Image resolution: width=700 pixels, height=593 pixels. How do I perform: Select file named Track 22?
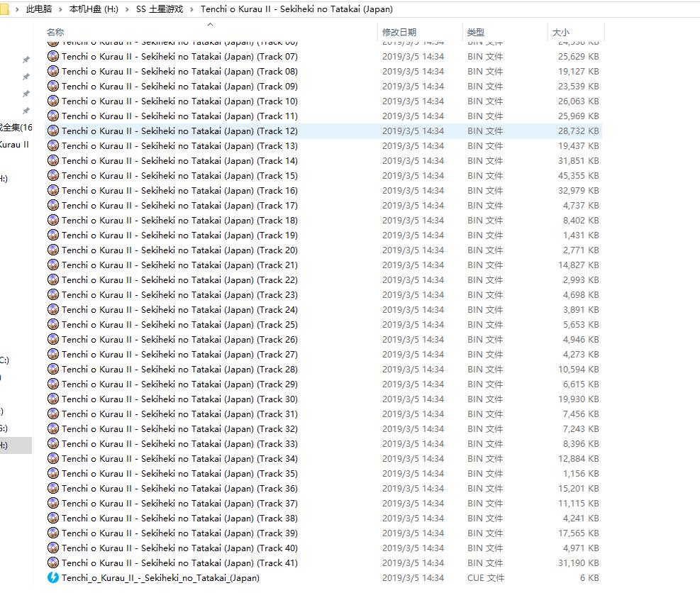click(179, 279)
